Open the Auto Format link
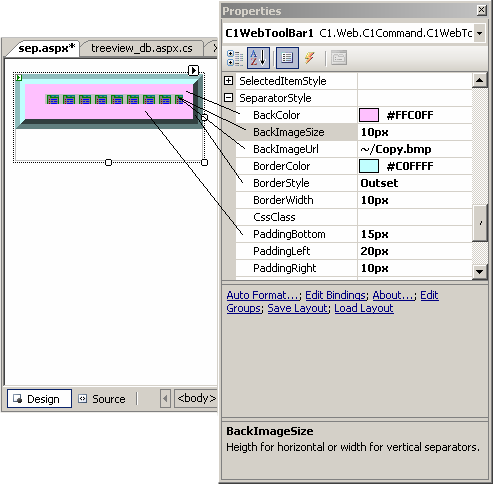The image size is (493, 484). pyautogui.click(x=262, y=295)
